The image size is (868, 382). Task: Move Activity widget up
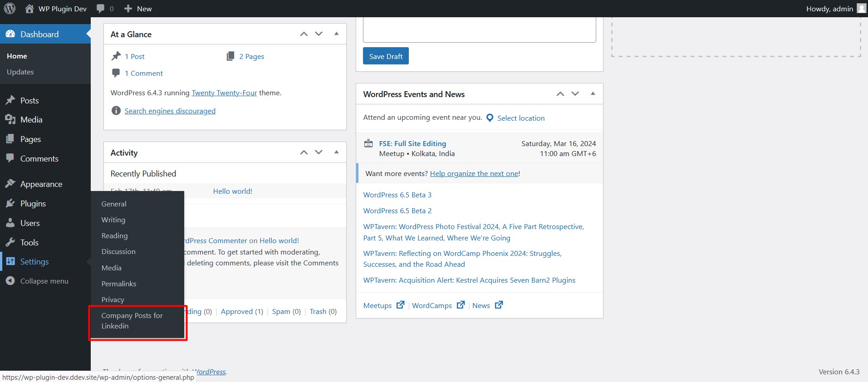pyautogui.click(x=304, y=152)
